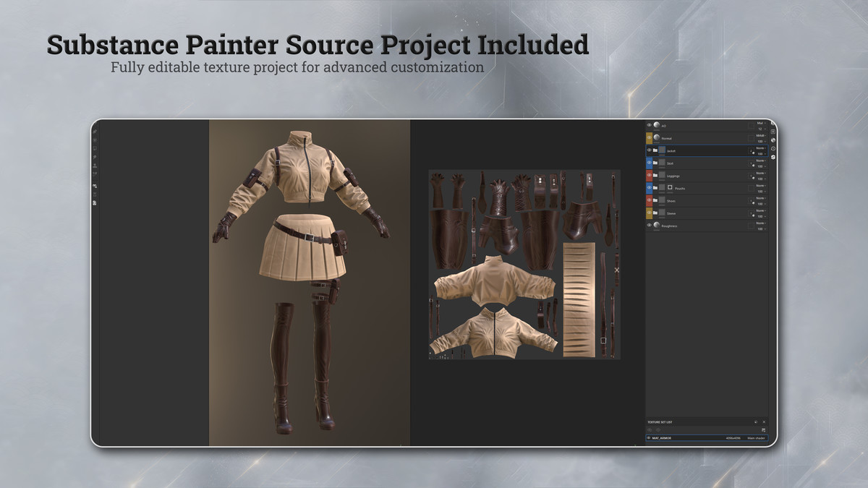Image resolution: width=868 pixels, height=488 pixels.
Task: Adjust opacity value of Jacket layer
Action: click(761, 154)
